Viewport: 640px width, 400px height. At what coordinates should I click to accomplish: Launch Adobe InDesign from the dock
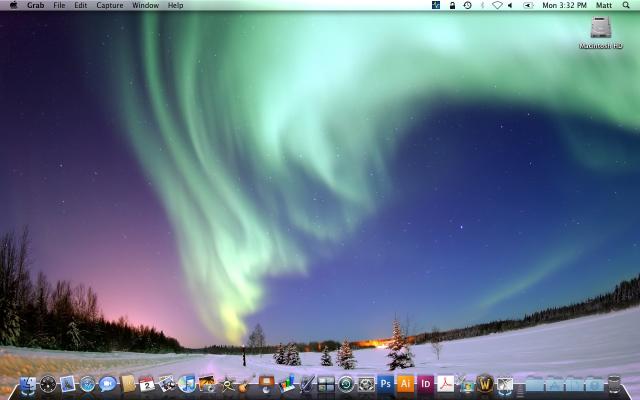425,383
